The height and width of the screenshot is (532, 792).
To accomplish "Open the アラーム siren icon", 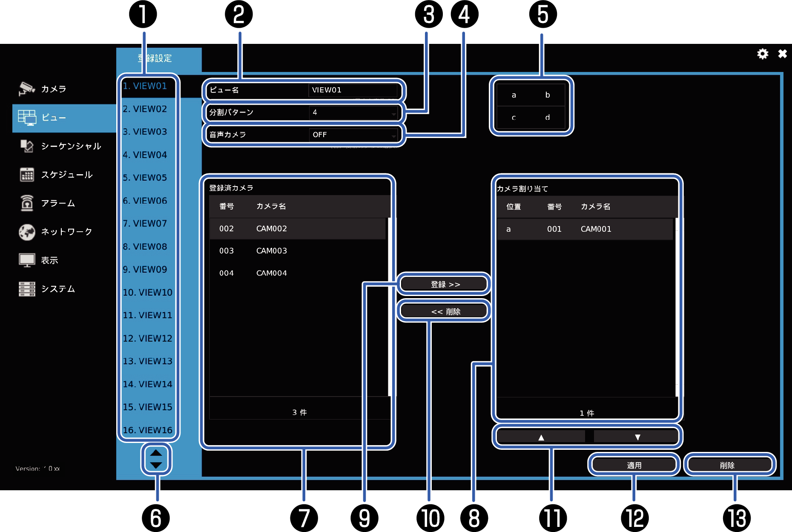I will [x=27, y=203].
